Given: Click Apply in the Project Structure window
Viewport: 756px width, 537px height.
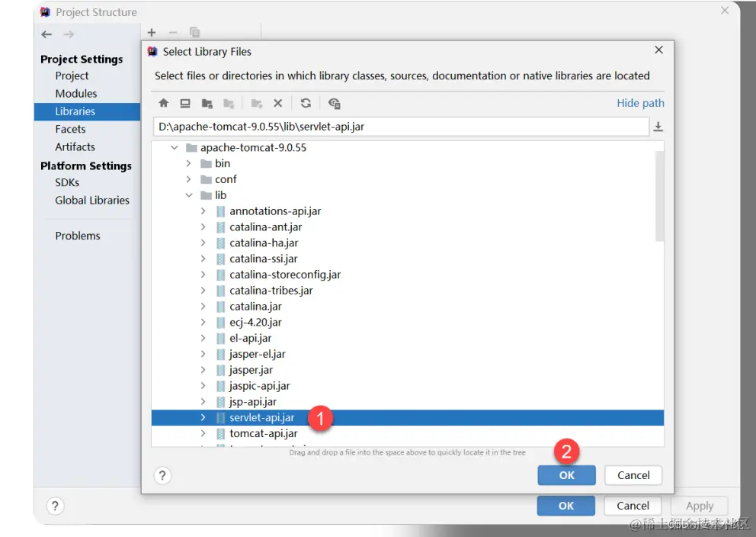Looking at the screenshot, I should pos(700,506).
